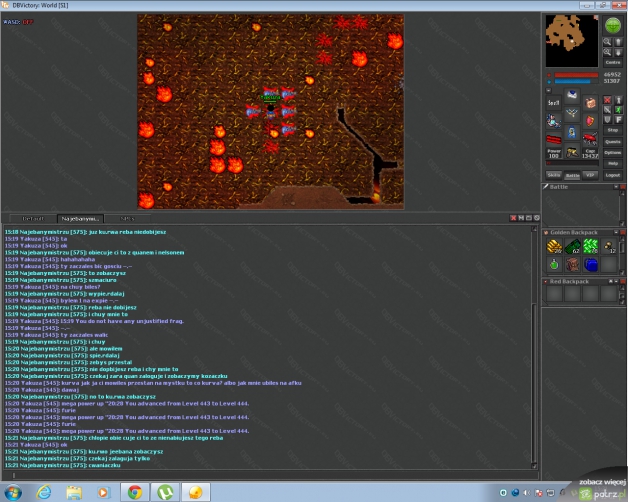Open the Options window
Image resolution: width=628 pixels, height=502 pixels.
pos(613,152)
